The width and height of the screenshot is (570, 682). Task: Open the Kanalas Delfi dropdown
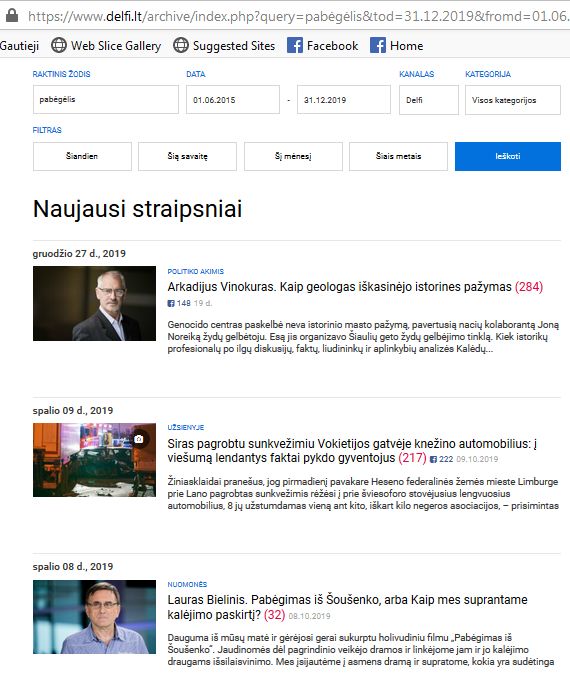pos(429,100)
